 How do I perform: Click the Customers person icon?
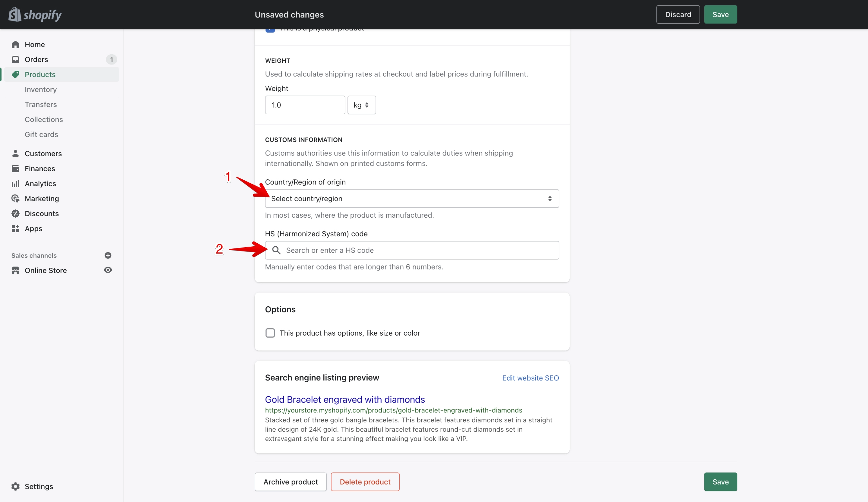[x=15, y=153]
